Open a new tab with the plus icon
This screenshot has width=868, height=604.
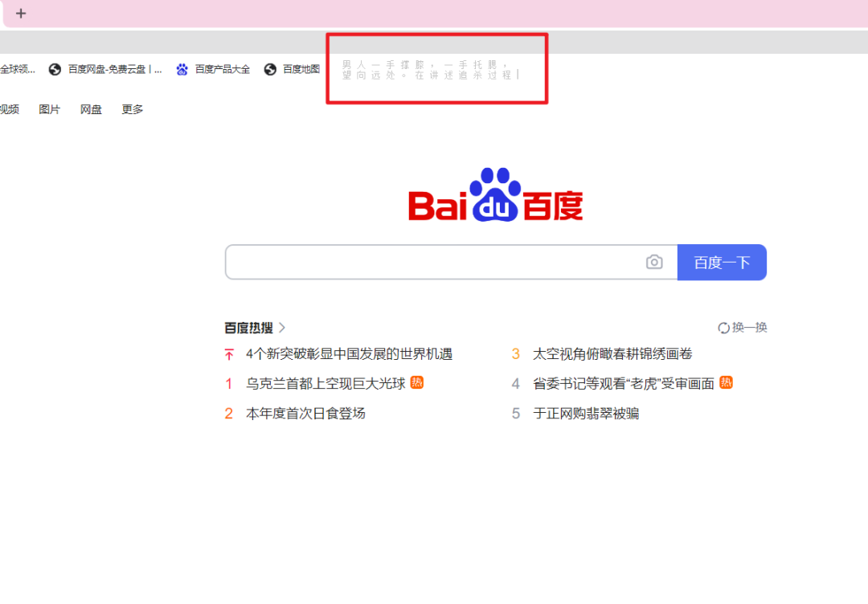pos(21,14)
